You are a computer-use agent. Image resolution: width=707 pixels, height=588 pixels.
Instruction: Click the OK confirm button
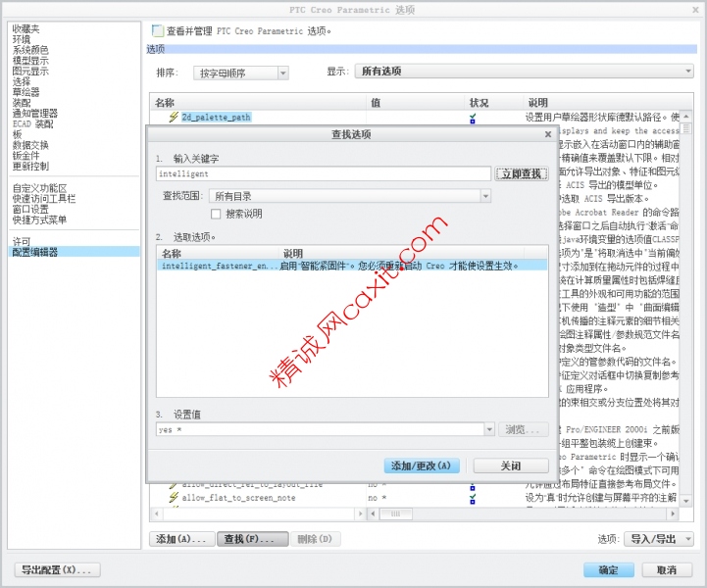[x=609, y=570]
